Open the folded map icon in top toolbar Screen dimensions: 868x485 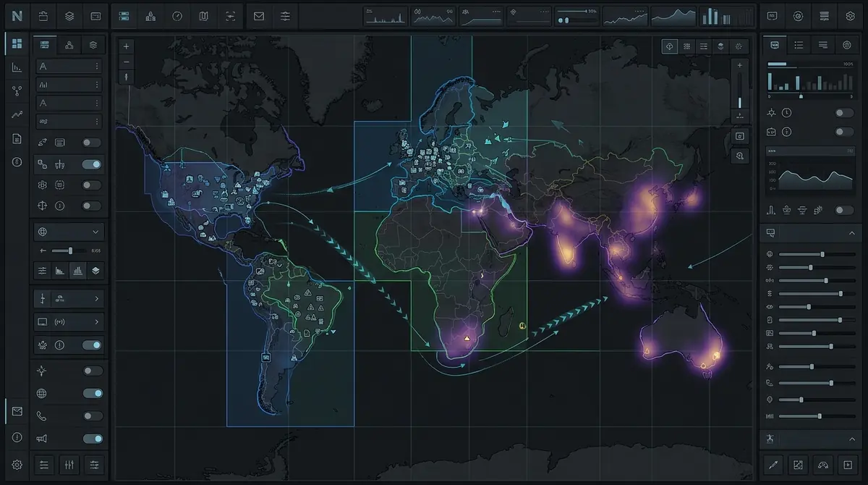204,16
